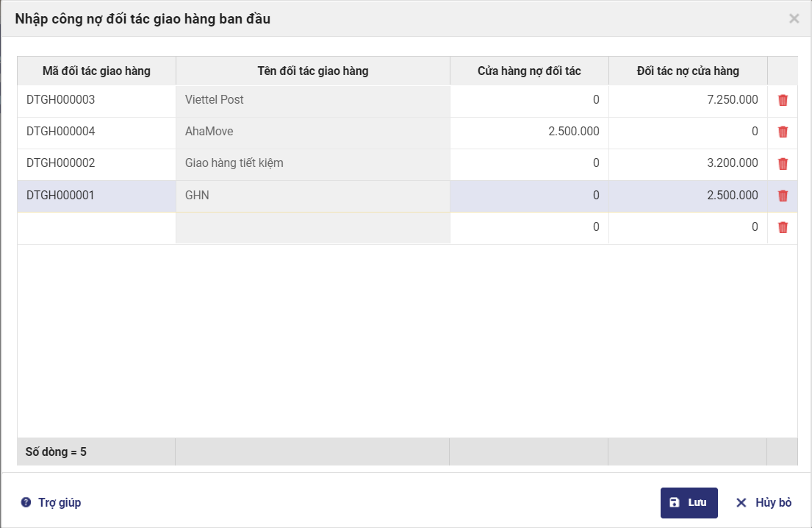Edit AhaMove store debt 2.500.000

pyautogui.click(x=529, y=132)
